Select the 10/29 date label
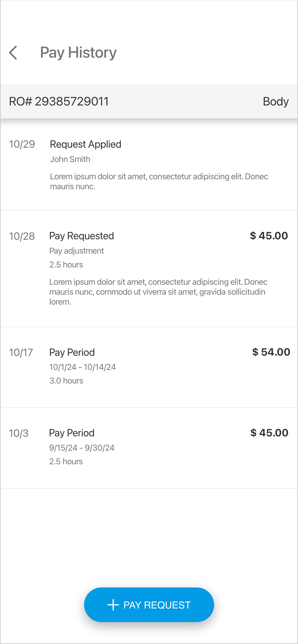 (x=22, y=144)
